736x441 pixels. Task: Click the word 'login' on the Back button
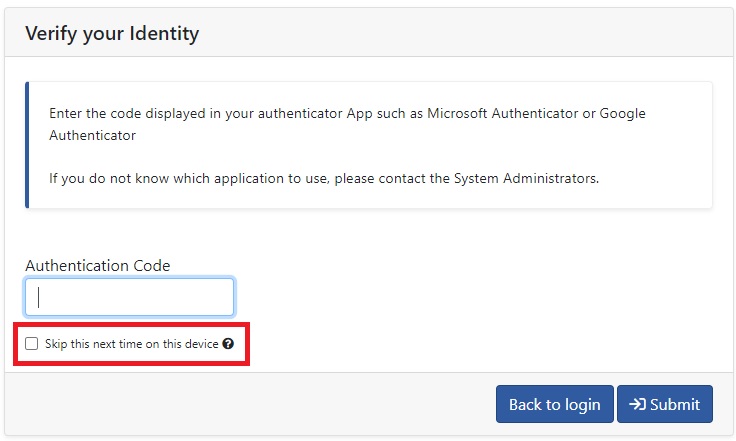pyautogui.click(x=583, y=405)
